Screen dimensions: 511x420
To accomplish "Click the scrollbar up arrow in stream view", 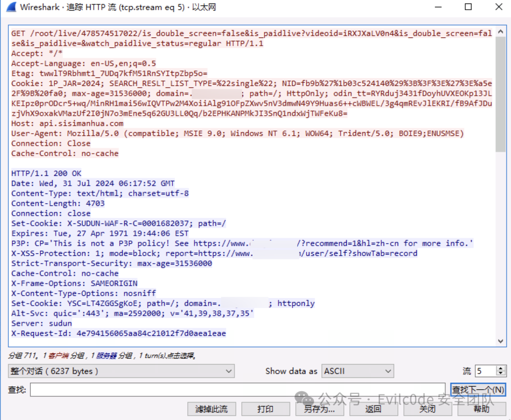I will 501,32.
